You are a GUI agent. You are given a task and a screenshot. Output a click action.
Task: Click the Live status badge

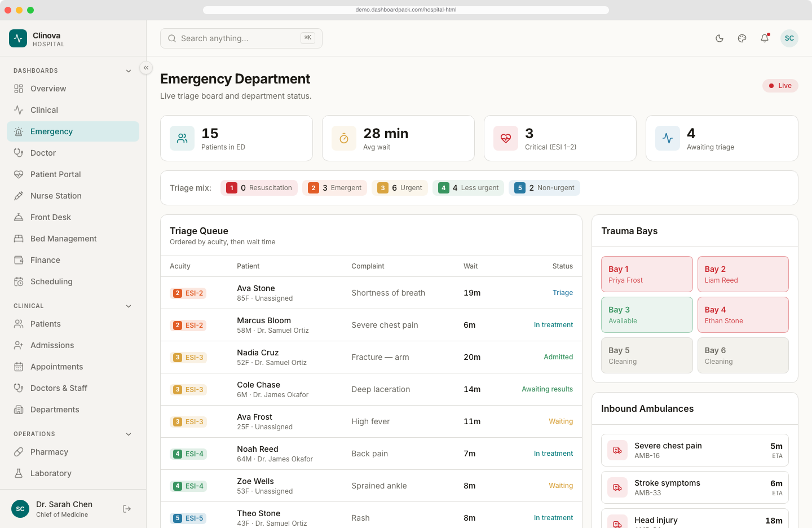tap(780, 86)
